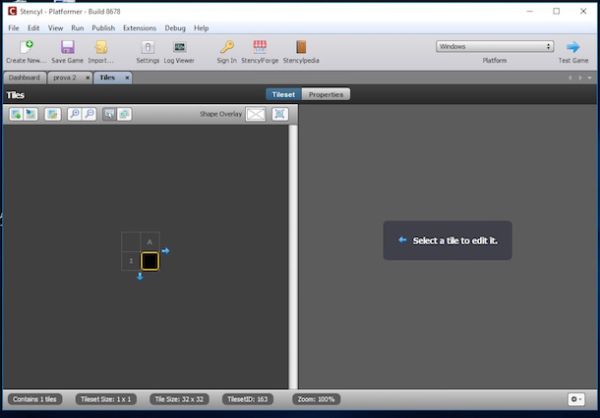Select the Tileset view button
This screenshot has height=418, width=600.
[284, 94]
